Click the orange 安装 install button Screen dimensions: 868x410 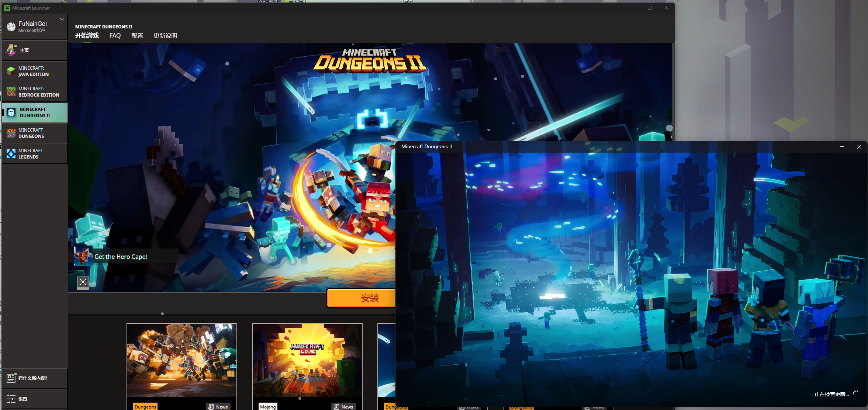(362, 298)
